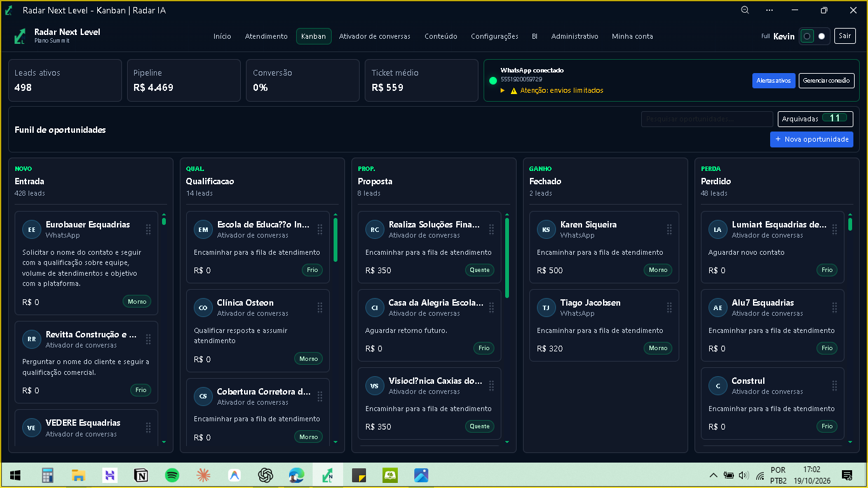Image resolution: width=868 pixels, height=488 pixels.
Task: Click the R$ 320 value on Tiago Jacobsen card
Action: click(550, 348)
